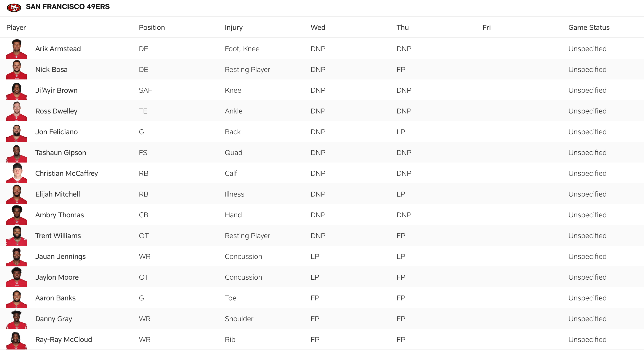644x350 pixels.
Task: Click Elijah Mitchell's headshot photo
Action: 17,194
